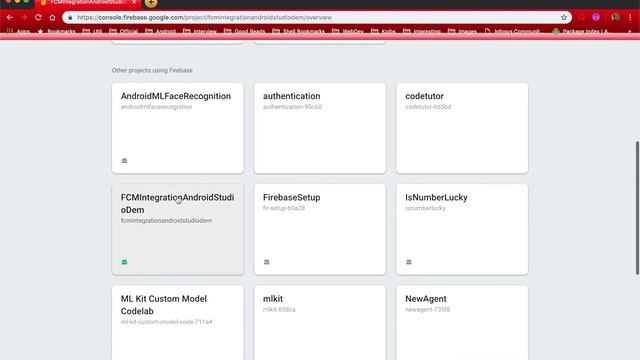This screenshot has width=640, height=360.
Task: Click project ID ml-kit-custom-model-code-711a4 text
Action: click(x=167, y=322)
